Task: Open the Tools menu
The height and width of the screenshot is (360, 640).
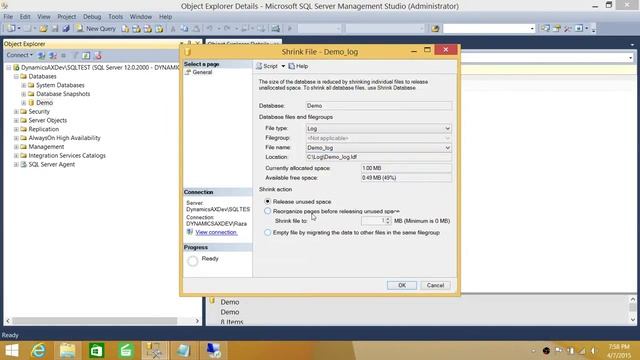Action: click(x=116, y=17)
